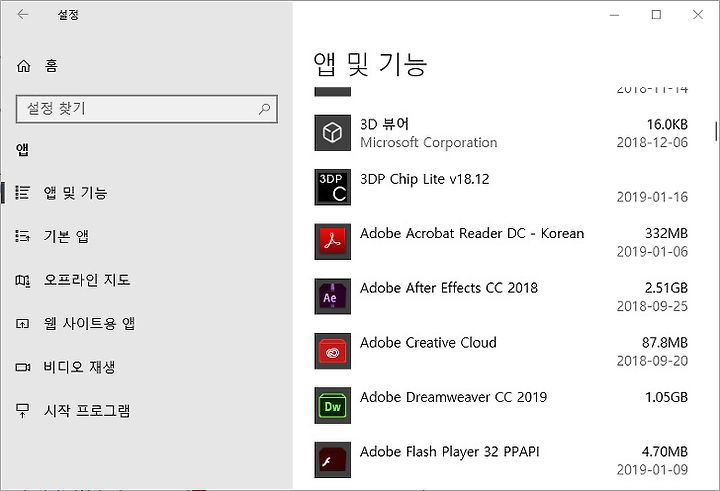Click the Adobe Flash Player icon

click(x=332, y=460)
